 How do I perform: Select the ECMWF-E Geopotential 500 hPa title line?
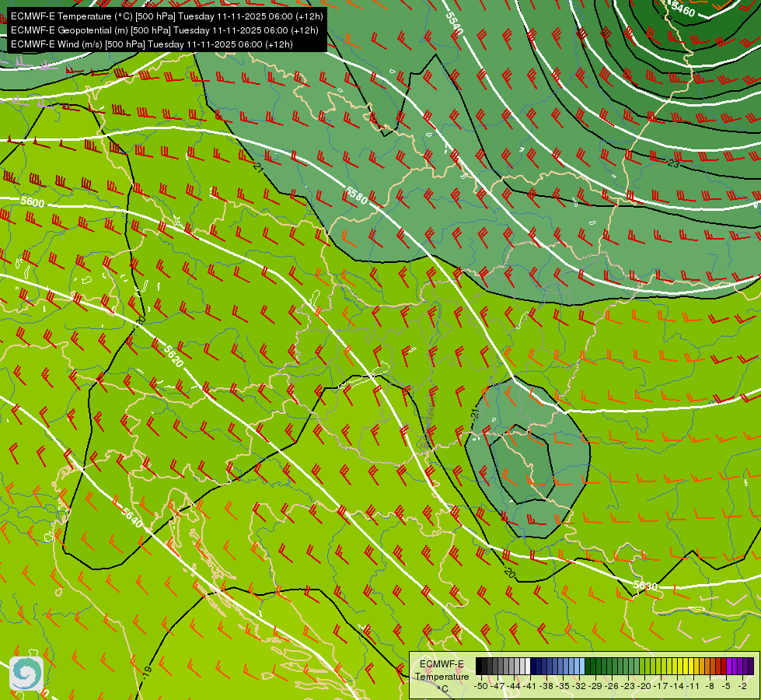click(x=165, y=30)
